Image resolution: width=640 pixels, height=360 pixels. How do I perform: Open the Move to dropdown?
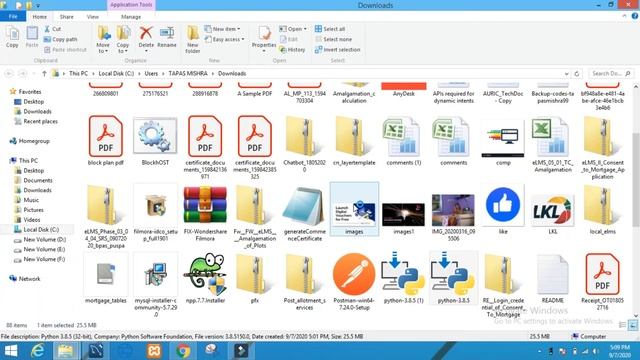103,48
